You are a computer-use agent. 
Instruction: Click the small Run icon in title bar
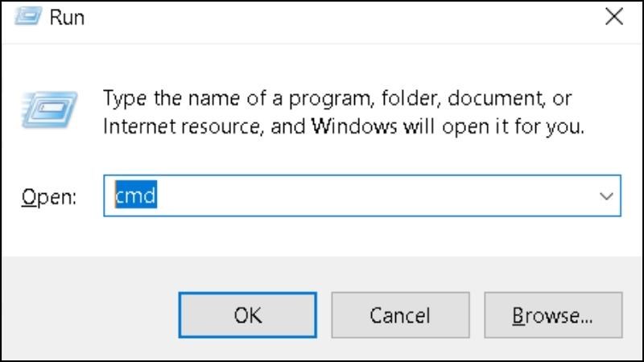click(28, 17)
